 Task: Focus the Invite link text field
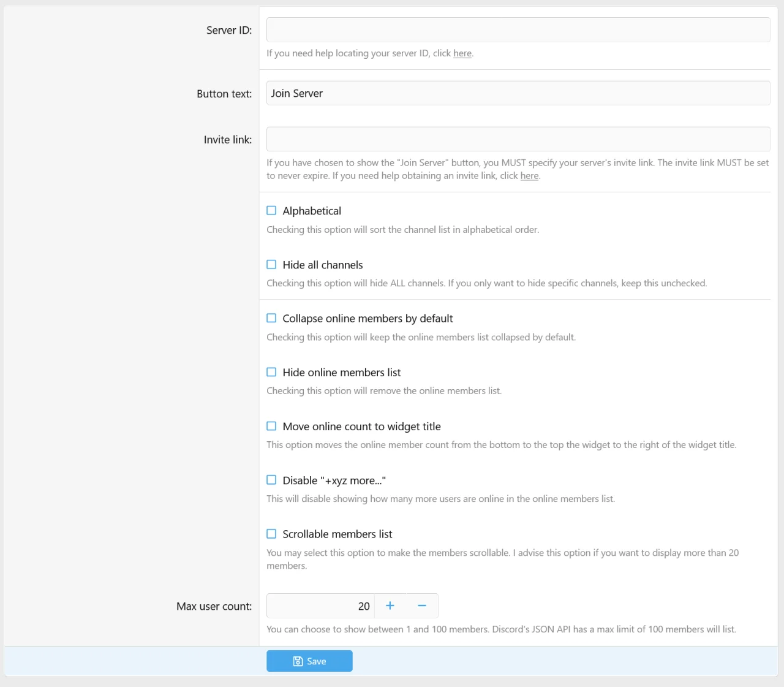tap(518, 139)
